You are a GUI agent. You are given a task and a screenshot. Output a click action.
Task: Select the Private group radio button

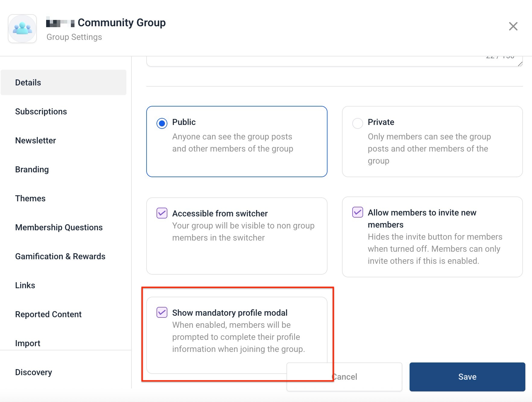pyautogui.click(x=358, y=123)
